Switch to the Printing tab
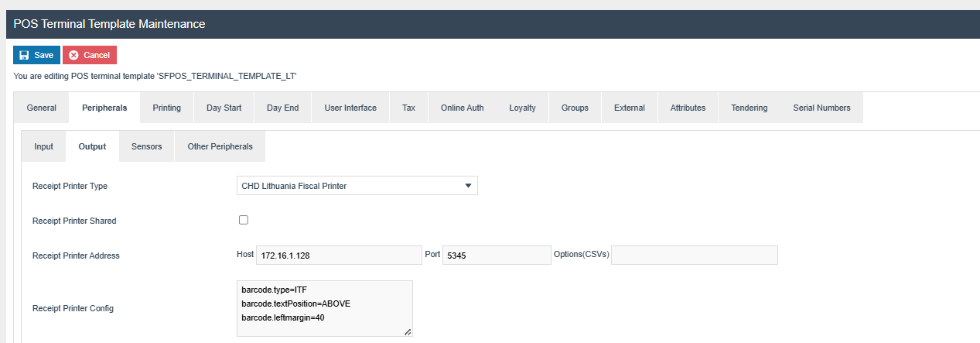This screenshot has height=343, width=980. click(166, 108)
